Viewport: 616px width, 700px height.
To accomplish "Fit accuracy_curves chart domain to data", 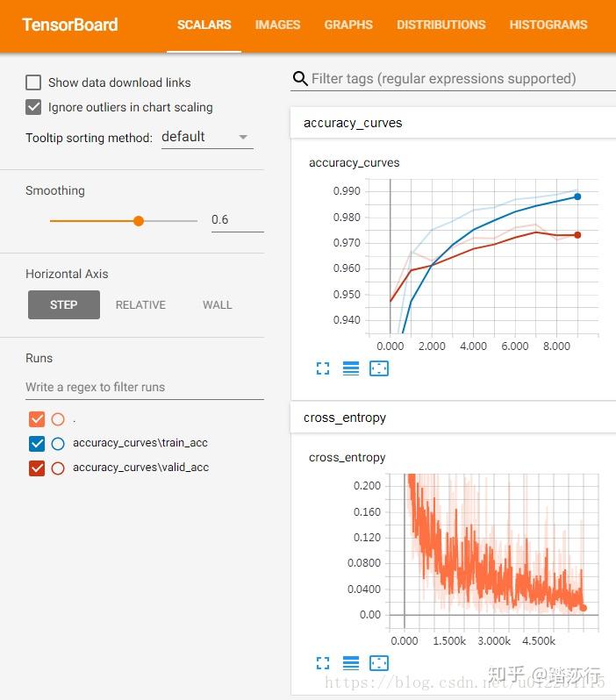I will [379, 369].
